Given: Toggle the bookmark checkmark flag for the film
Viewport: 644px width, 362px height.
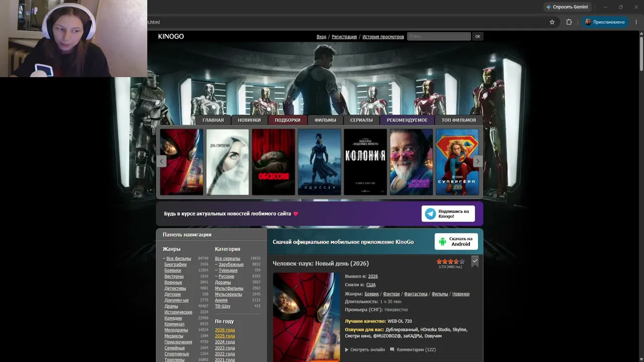Looking at the screenshot, I should [475, 261].
